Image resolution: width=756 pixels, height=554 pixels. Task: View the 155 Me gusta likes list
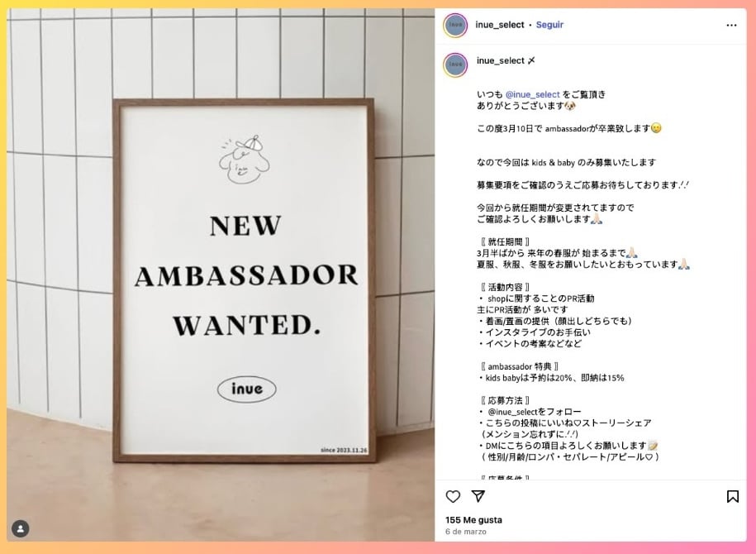point(473,520)
